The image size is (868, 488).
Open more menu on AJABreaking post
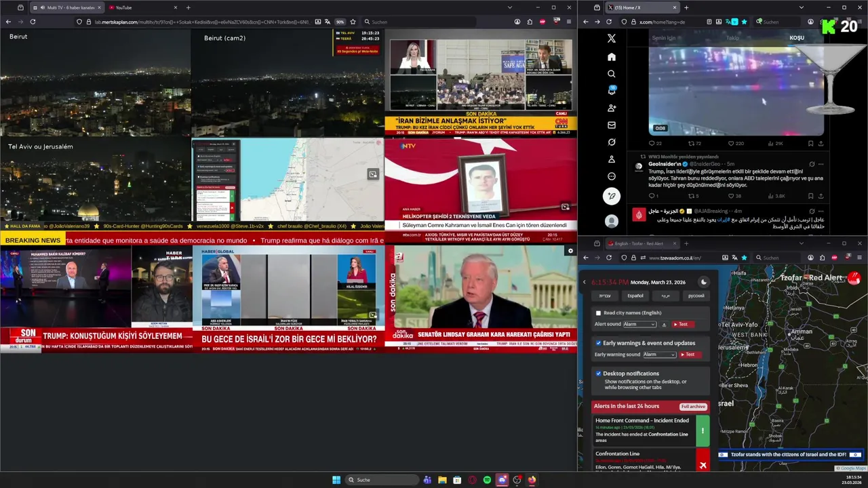tap(821, 211)
